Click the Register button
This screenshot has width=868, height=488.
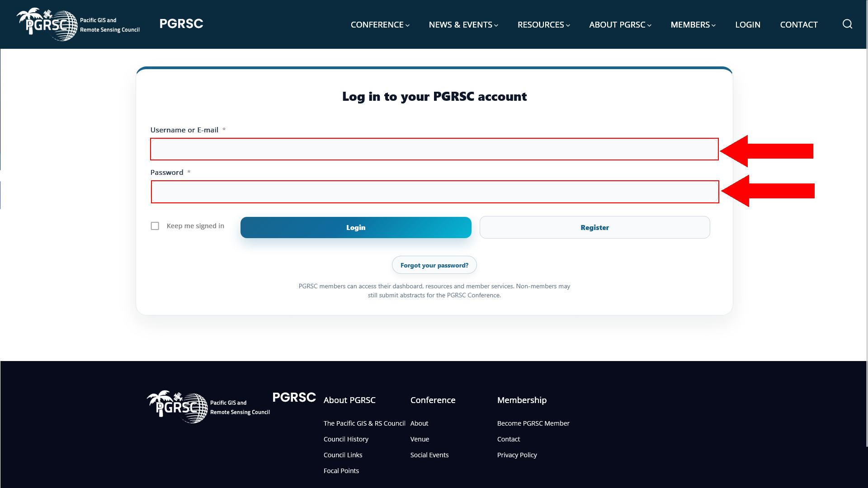point(595,227)
